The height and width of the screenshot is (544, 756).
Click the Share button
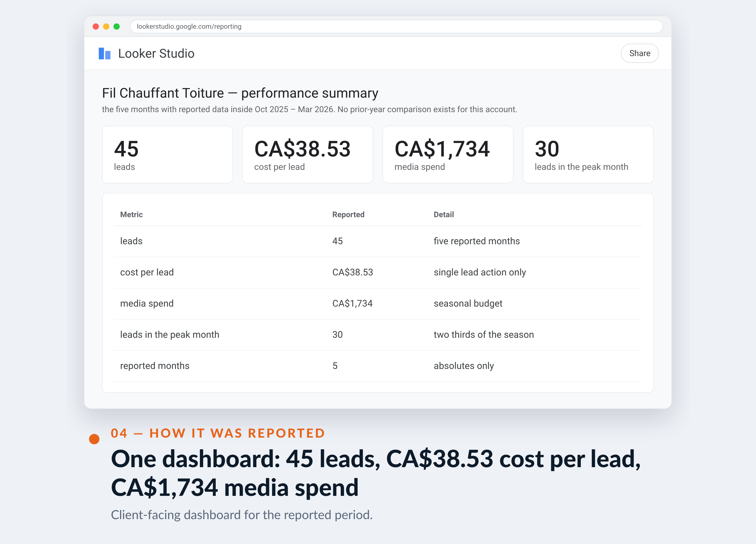click(639, 53)
